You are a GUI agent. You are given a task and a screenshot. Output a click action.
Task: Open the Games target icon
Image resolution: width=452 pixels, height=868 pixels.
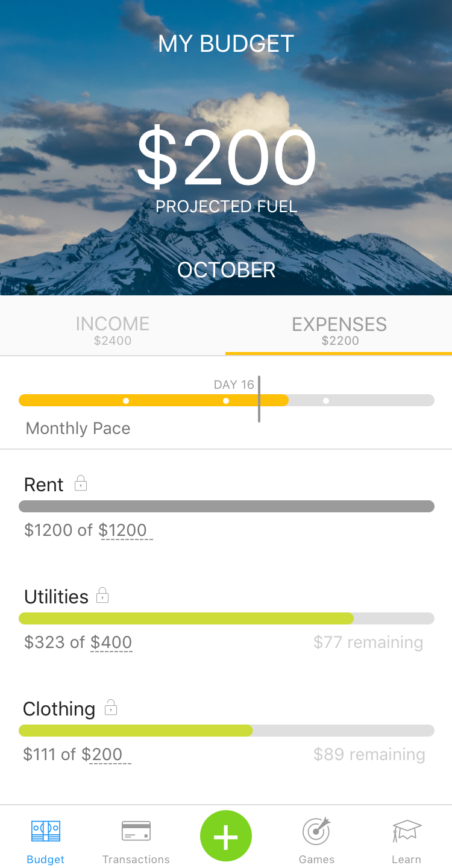coord(316,832)
